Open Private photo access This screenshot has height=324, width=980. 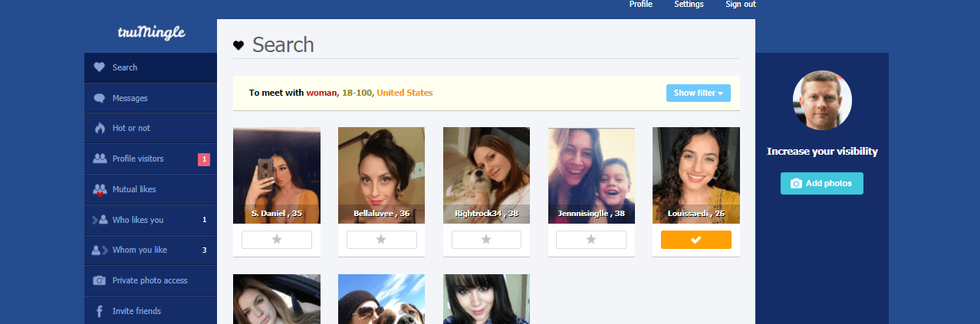tap(151, 280)
